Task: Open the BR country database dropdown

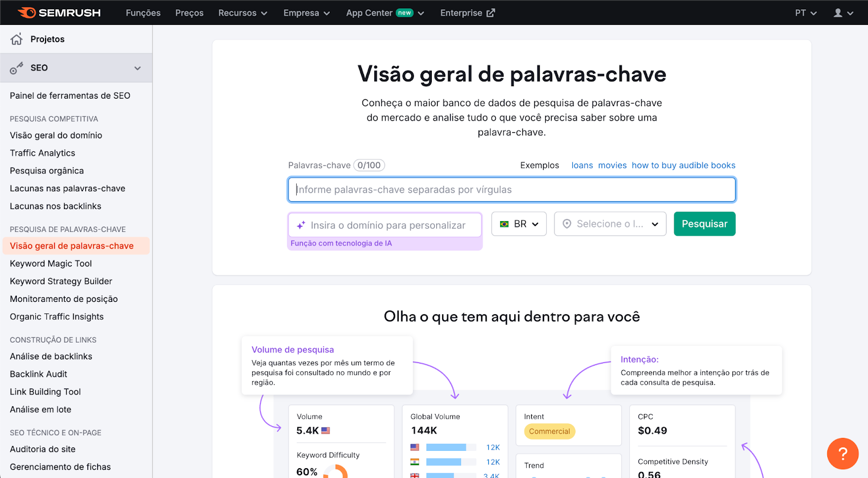Action: [519, 224]
